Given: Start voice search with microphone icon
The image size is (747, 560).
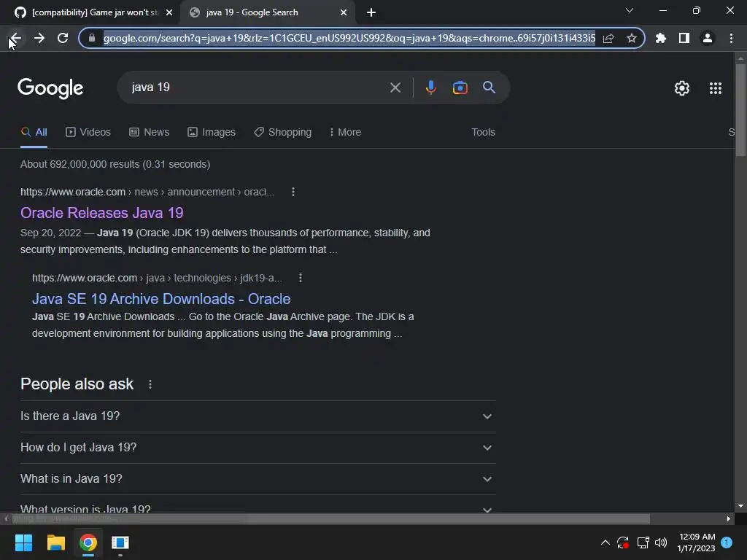Looking at the screenshot, I should tap(430, 87).
